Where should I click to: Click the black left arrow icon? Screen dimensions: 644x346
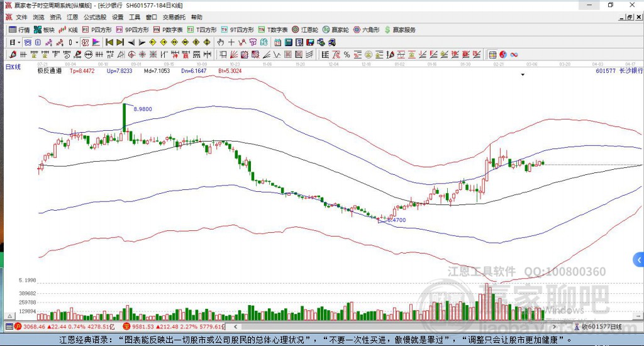[x=131, y=42]
